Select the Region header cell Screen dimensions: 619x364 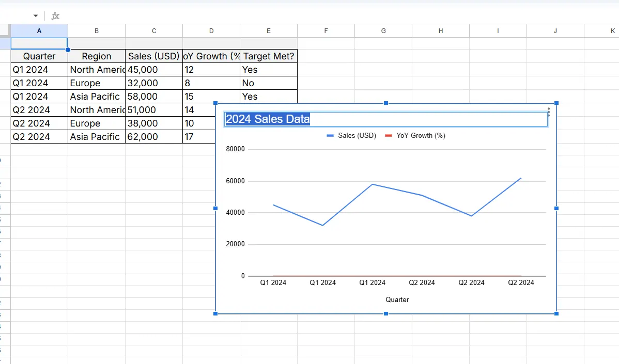96,56
